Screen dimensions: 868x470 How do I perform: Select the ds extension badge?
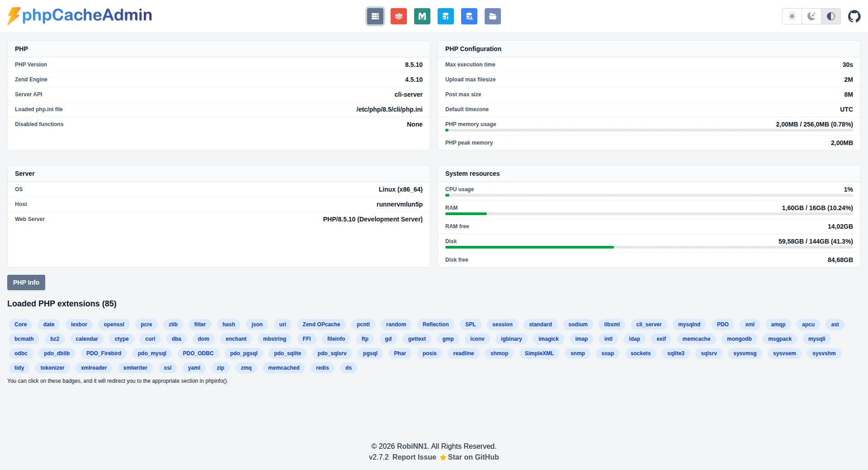coord(348,368)
